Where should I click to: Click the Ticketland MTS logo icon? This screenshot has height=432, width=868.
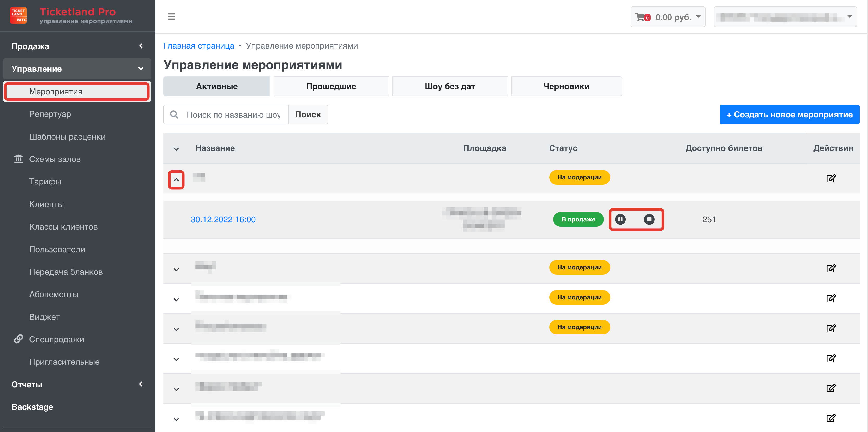click(18, 16)
